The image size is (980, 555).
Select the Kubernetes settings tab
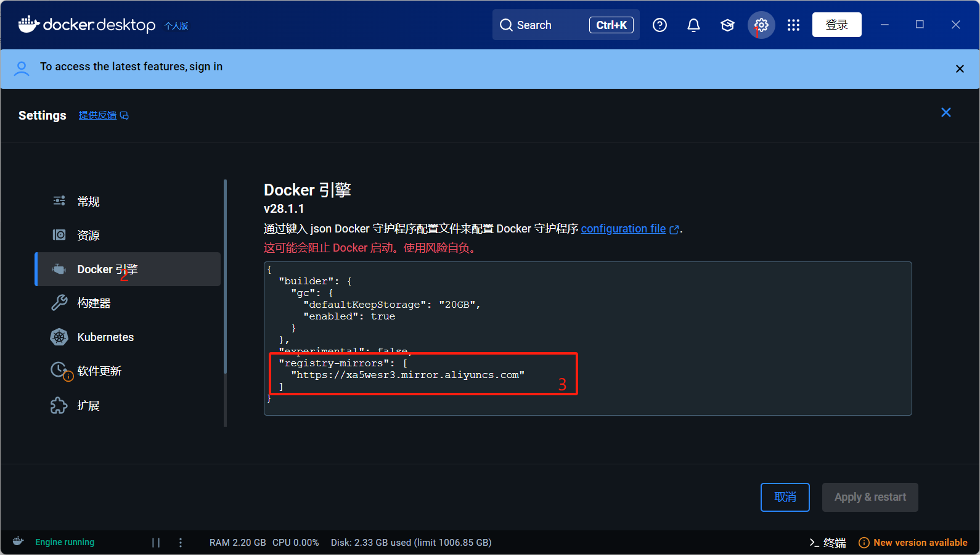(x=128, y=337)
